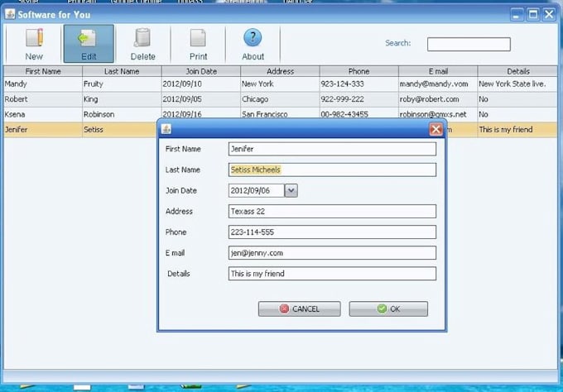The height and width of the screenshot is (392, 563).
Task: Focus the Search input field
Action: tap(469, 44)
